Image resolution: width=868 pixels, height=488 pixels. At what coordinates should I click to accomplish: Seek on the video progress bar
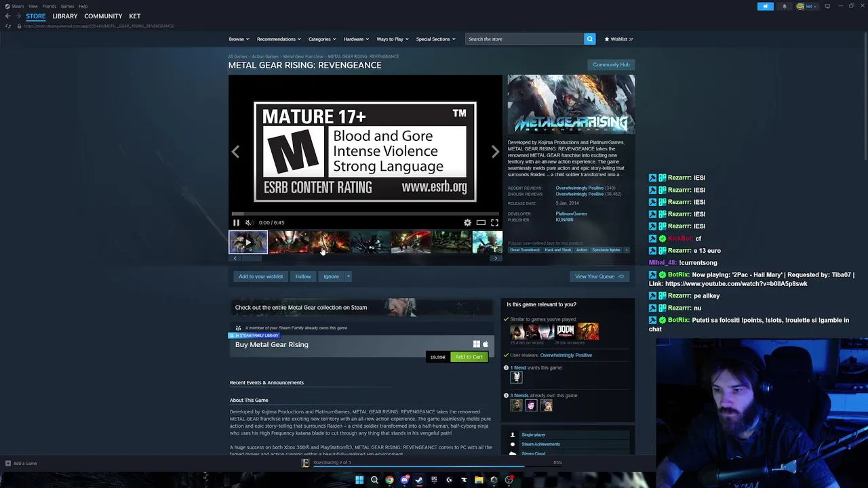pos(365,213)
